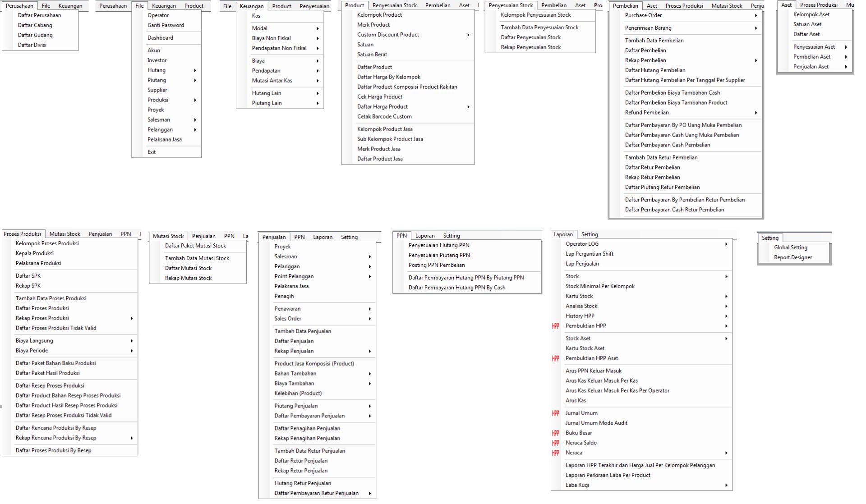Expand Purchase Order submenu arrow

pyautogui.click(x=756, y=16)
